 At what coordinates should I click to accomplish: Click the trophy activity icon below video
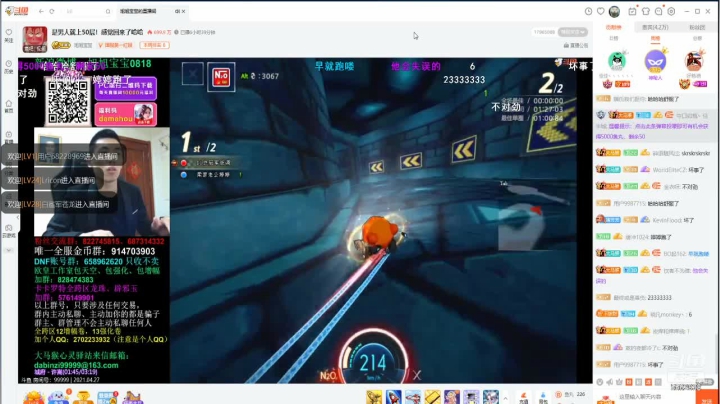83,398
